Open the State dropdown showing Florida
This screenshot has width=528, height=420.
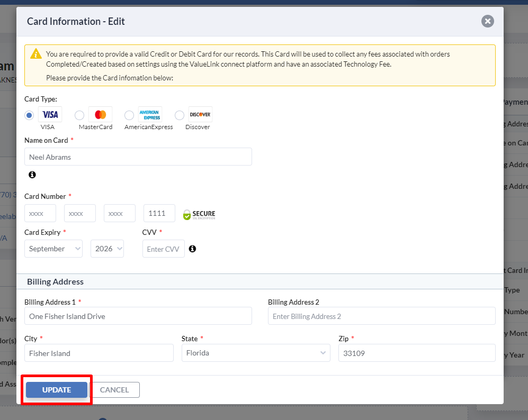point(256,353)
